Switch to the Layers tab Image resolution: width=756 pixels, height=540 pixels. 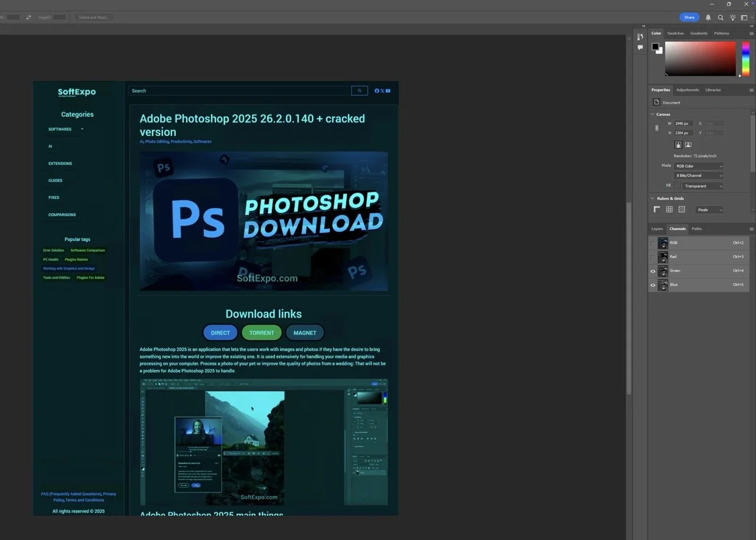click(x=657, y=228)
